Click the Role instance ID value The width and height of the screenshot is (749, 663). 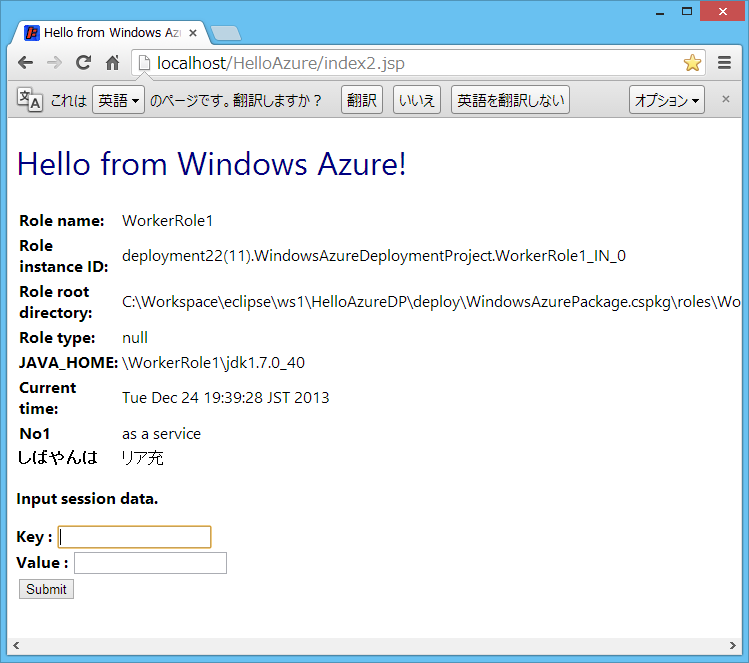[x=374, y=256]
